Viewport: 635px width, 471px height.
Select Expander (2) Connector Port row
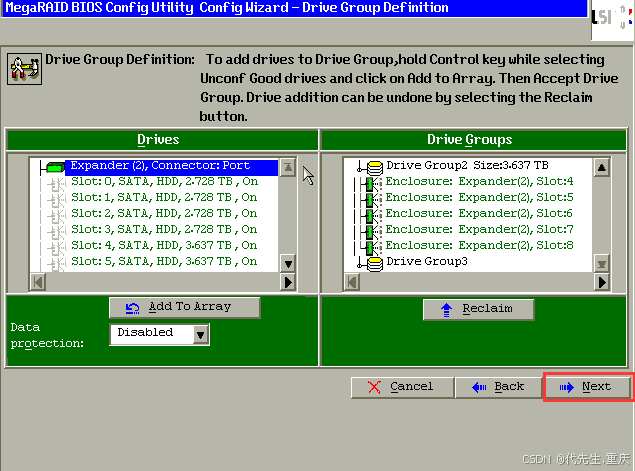click(x=171, y=166)
